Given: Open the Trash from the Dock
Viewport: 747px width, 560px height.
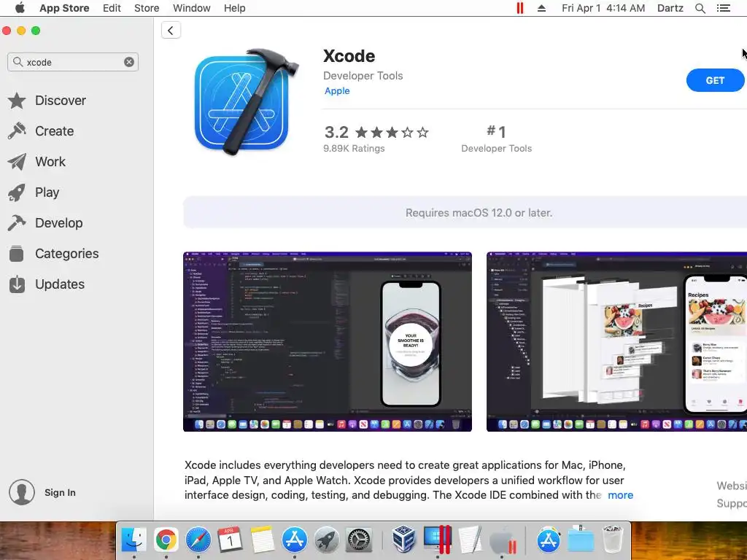Looking at the screenshot, I should click(613, 540).
